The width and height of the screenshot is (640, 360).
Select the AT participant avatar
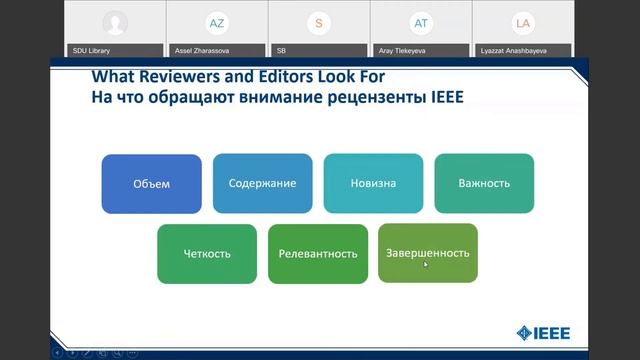click(421, 23)
